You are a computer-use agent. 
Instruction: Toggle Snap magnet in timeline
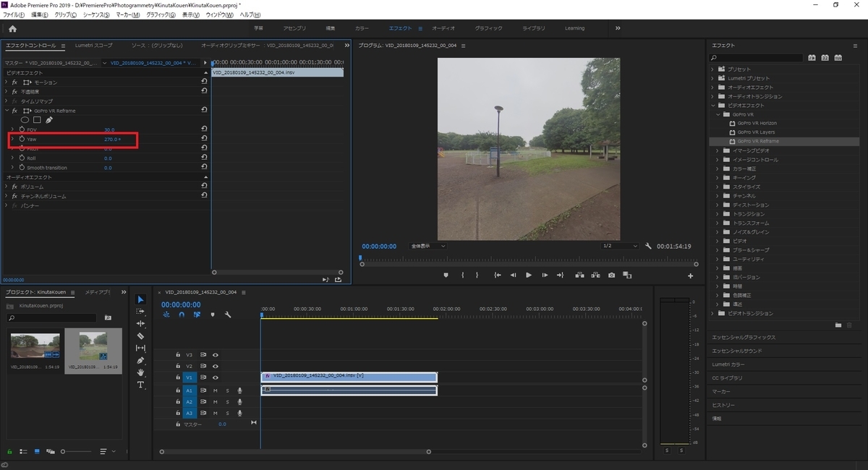[x=182, y=315]
